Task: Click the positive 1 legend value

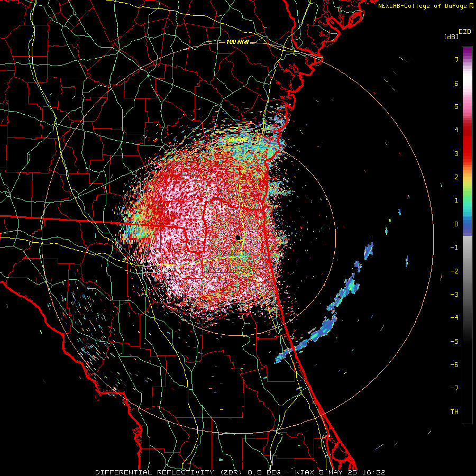Action: (x=456, y=200)
